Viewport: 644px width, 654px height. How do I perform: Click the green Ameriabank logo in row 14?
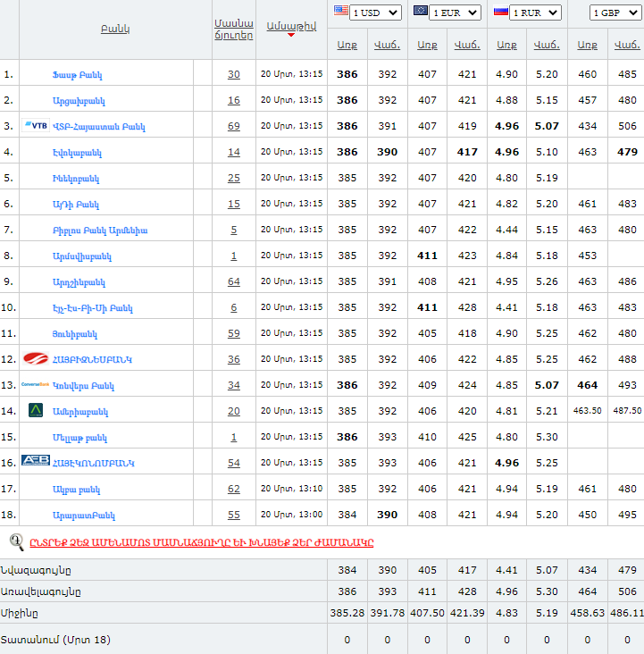pos(36,410)
